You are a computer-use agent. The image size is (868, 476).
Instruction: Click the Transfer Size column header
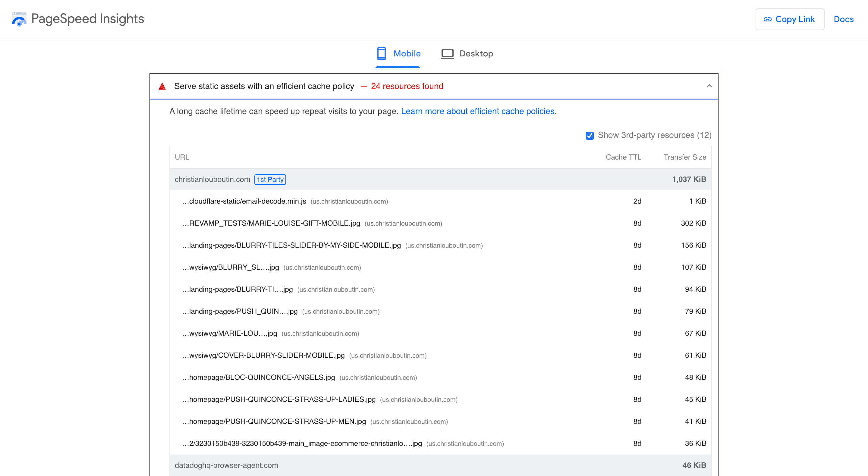click(x=685, y=157)
